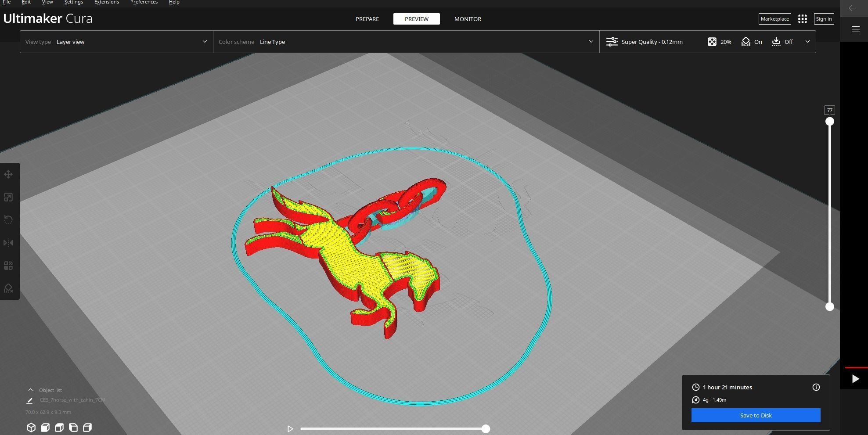The width and height of the screenshot is (868, 435).
Task: Click the build plate adhesion icon
Action: coord(776,42)
